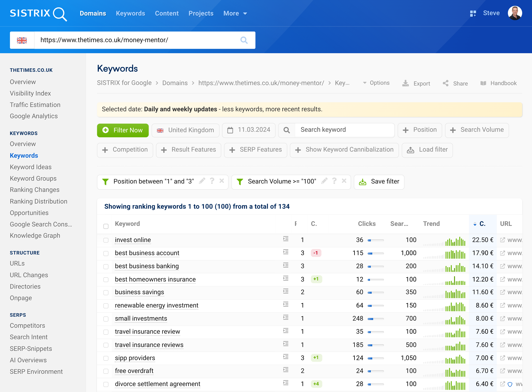Open the Handbook book icon

pos(483,83)
